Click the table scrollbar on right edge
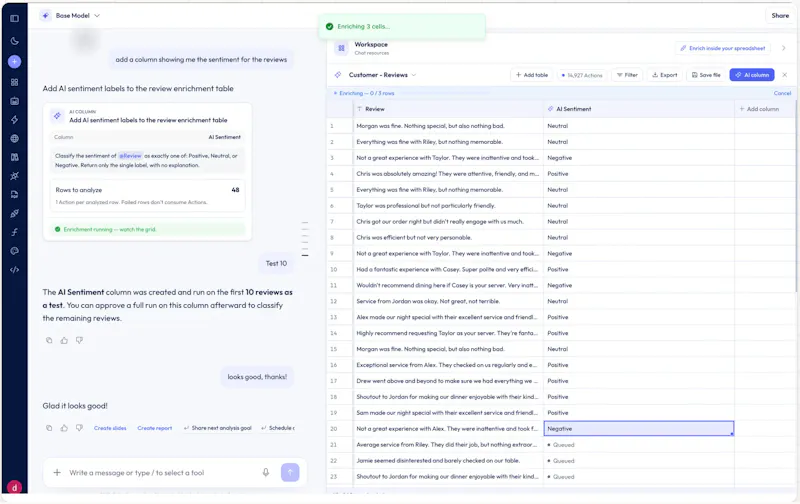 pos(796,196)
